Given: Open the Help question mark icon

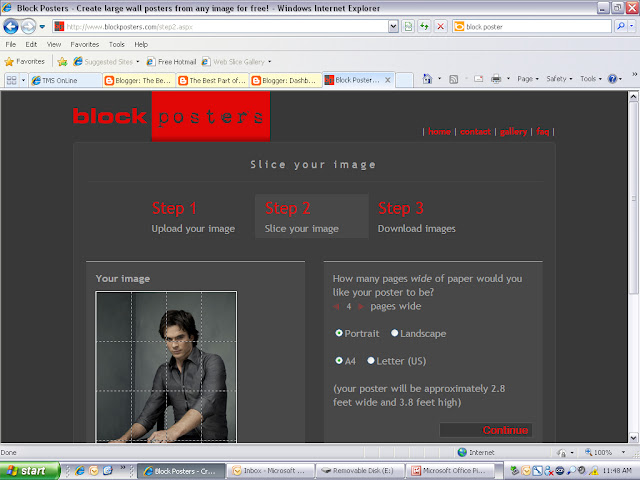Looking at the screenshot, I should tap(612, 79).
